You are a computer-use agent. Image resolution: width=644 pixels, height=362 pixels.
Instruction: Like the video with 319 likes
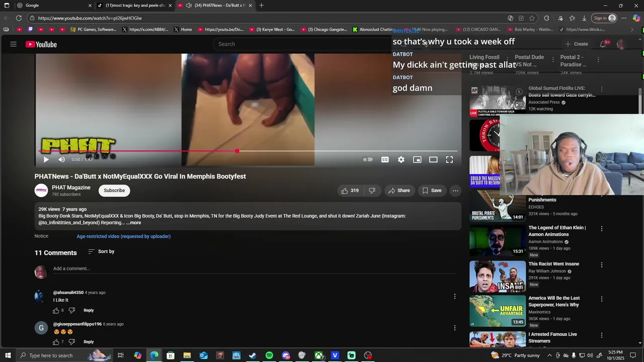350,191
